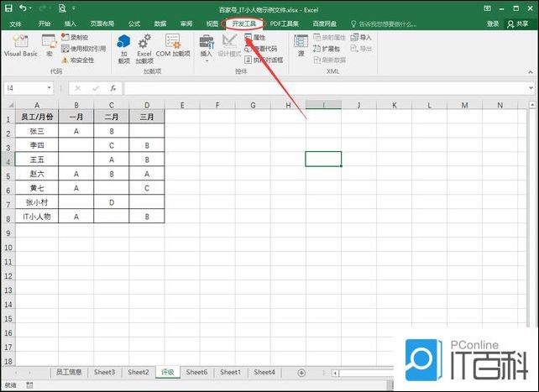
Task: Click the macro recording icon in status bar
Action: [x=29, y=385]
